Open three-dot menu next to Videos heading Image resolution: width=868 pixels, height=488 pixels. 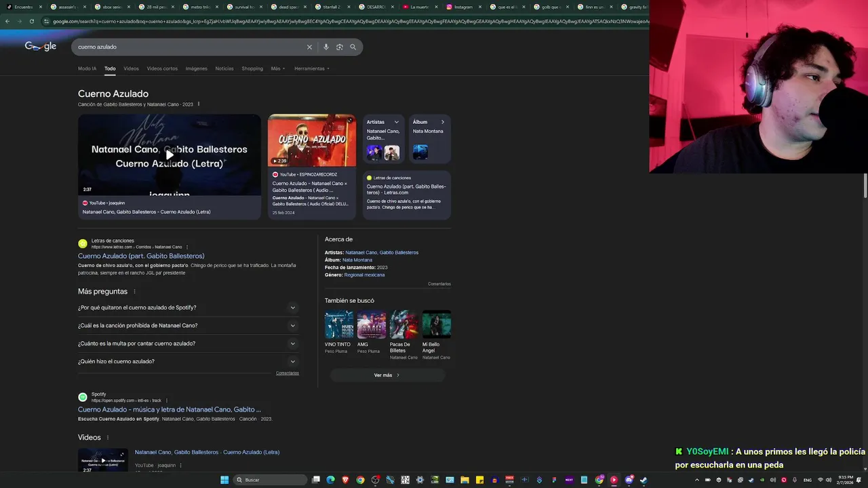point(108,438)
